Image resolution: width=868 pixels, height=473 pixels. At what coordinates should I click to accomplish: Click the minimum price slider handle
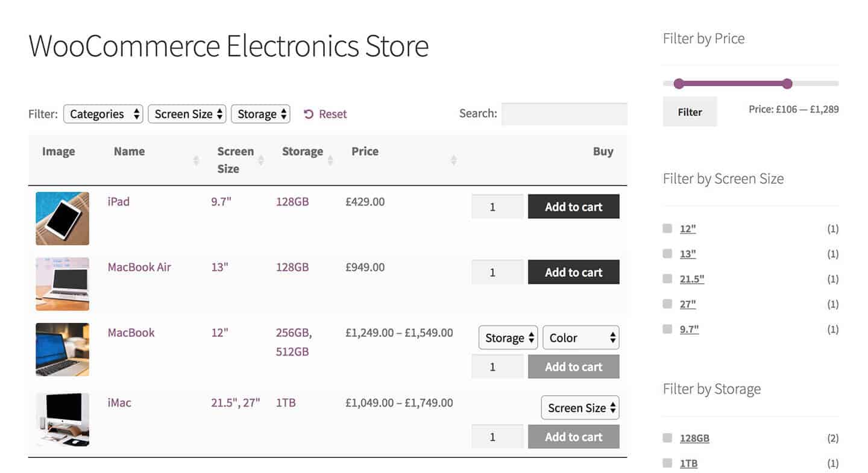[679, 83]
